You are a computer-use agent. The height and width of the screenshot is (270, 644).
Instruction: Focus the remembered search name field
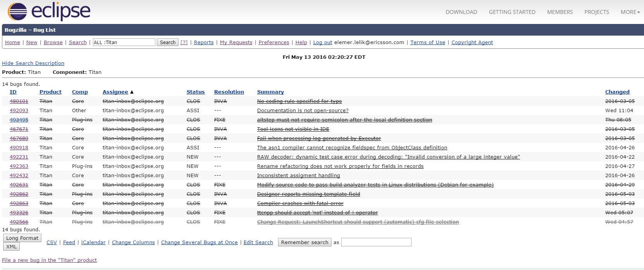coord(376,243)
